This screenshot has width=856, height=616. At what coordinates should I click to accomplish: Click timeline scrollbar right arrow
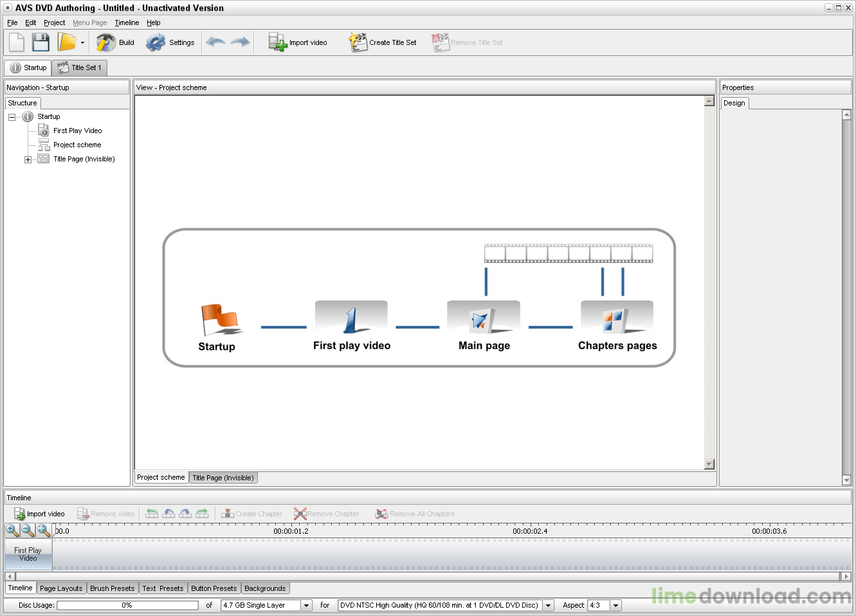846,577
